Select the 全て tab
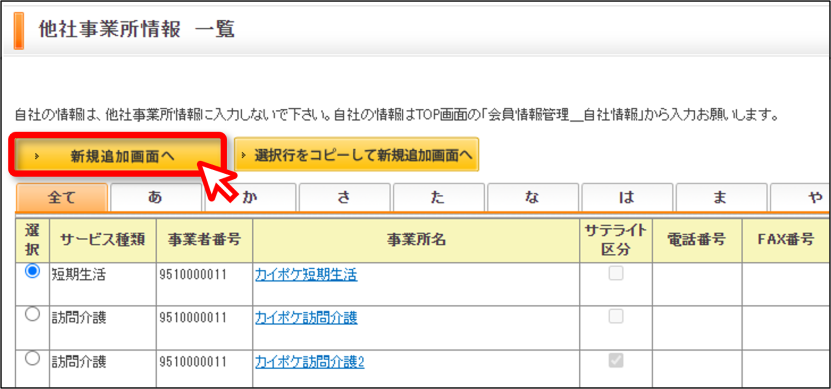Image resolution: width=831 pixels, height=389 pixels. click(62, 197)
